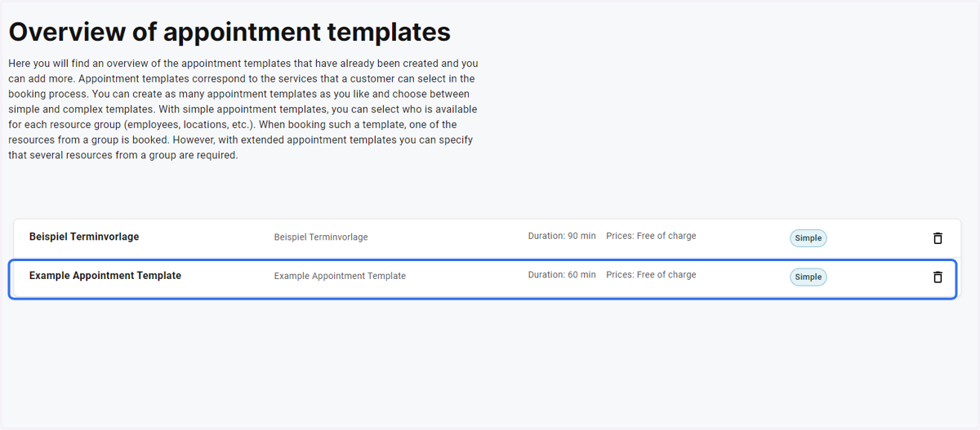980x430 pixels.
Task: Select the Beispiel Terminvorlage description text
Action: pyautogui.click(x=321, y=237)
